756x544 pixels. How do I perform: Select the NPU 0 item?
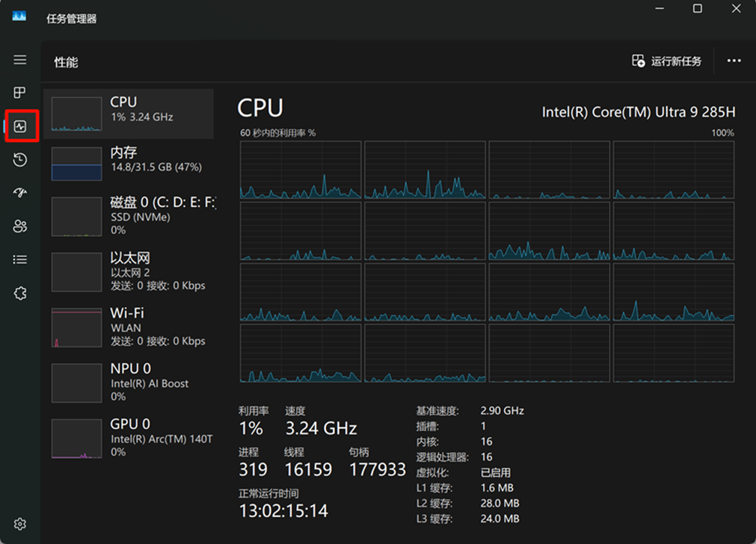(x=129, y=383)
